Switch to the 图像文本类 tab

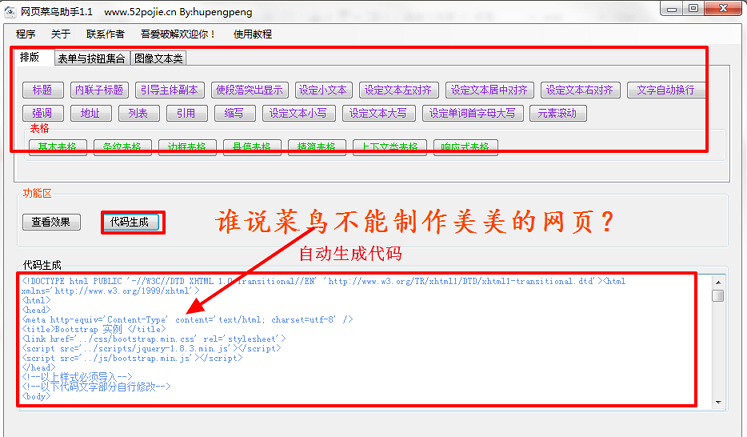coord(158,59)
